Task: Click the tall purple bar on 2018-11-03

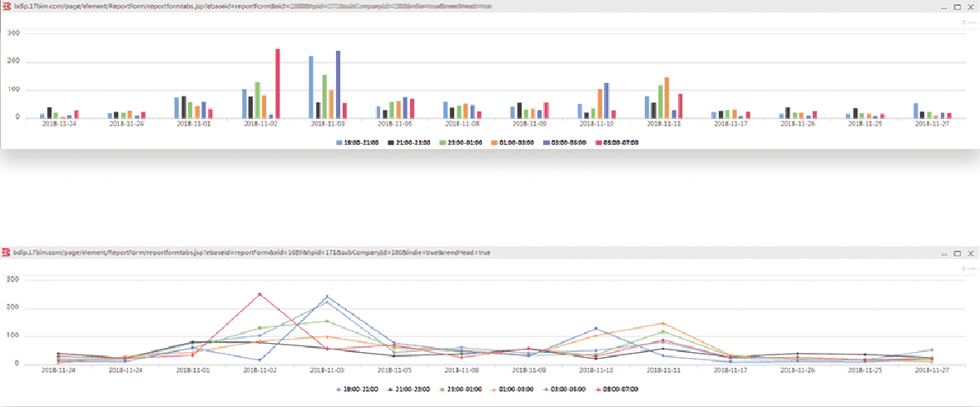Action: tap(339, 84)
